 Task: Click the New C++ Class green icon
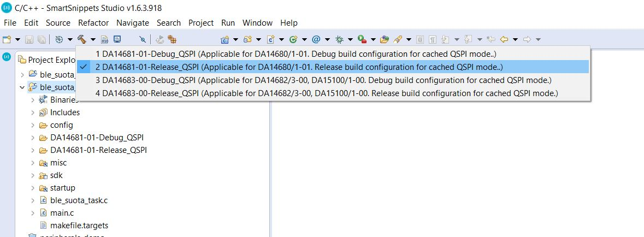[x=293, y=39]
